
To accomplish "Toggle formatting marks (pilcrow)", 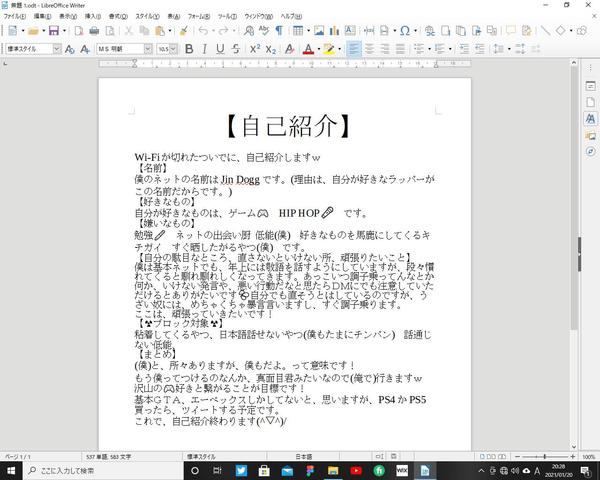I will [x=279, y=31].
